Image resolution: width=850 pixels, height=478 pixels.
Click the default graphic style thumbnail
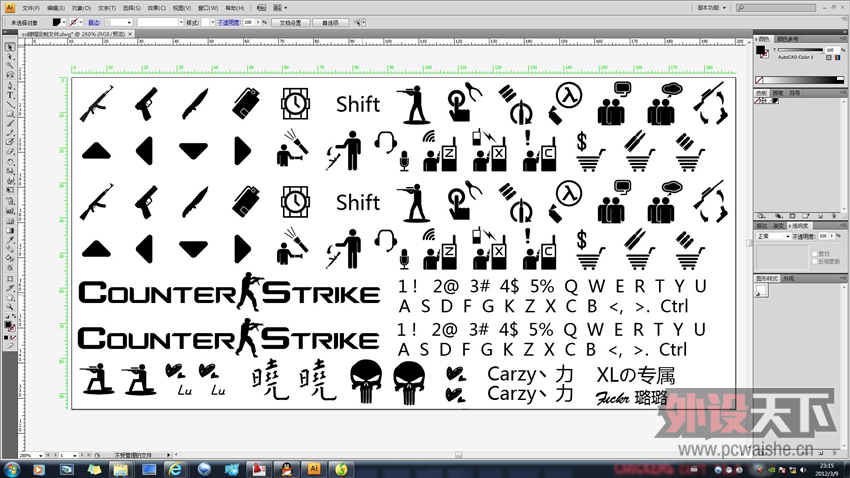[762, 291]
